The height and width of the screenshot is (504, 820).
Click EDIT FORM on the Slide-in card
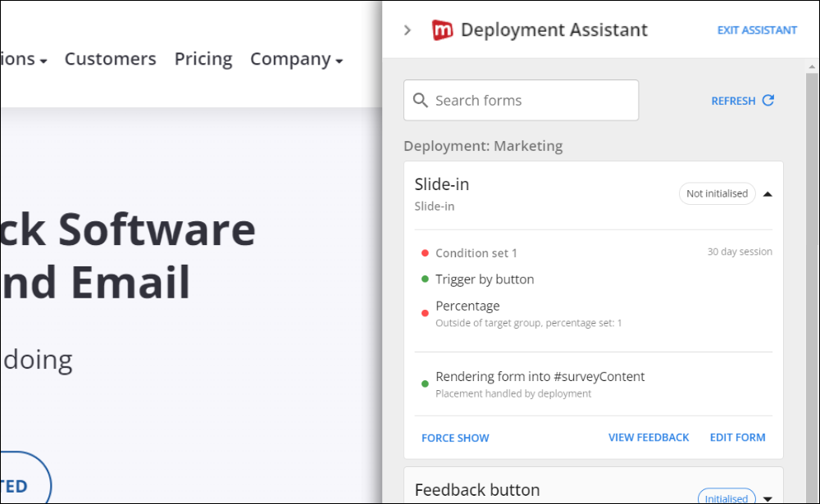click(x=737, y=437)
